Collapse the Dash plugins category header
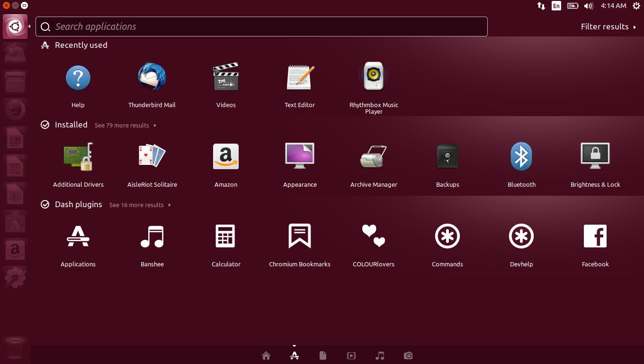 pyautogui.click(x=72, y=204)
